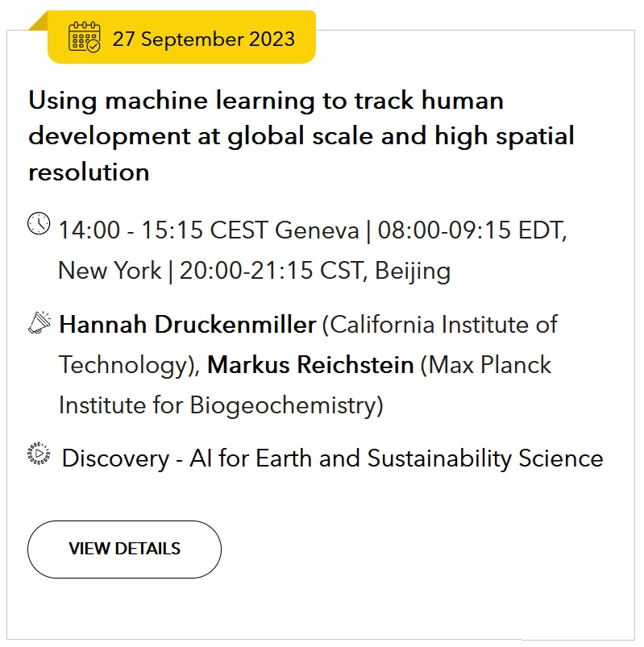Click the Max Planck Institute affiliation text
The image size is (644, 647).
tap(305, 385)
